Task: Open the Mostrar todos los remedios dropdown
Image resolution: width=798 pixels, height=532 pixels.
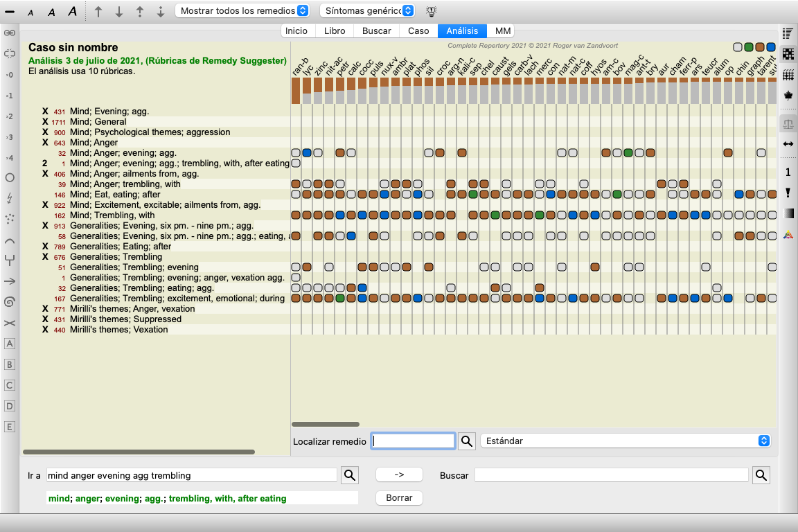Action: point(242,10)
